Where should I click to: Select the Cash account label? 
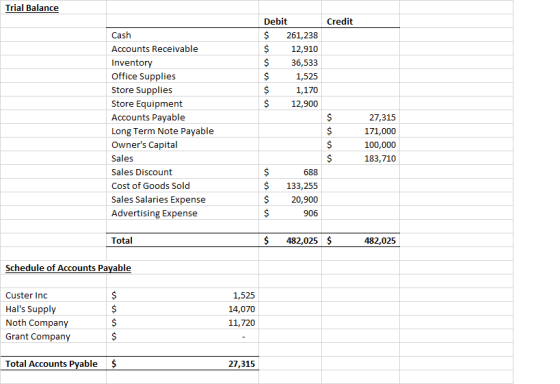click(121, 35)
